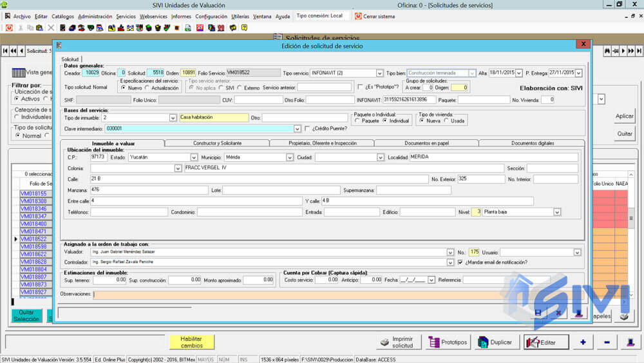This screenshot has height=363, width=644.
Task: Check the ¿Crédito Puente? checkbox
Action: [x=307, y=129]
